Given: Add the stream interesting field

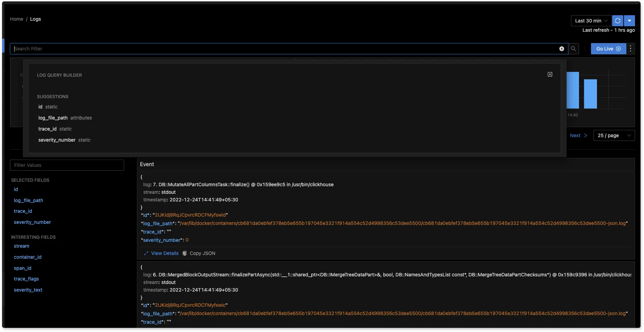Looking at the screenshot, I should (21, 246).
